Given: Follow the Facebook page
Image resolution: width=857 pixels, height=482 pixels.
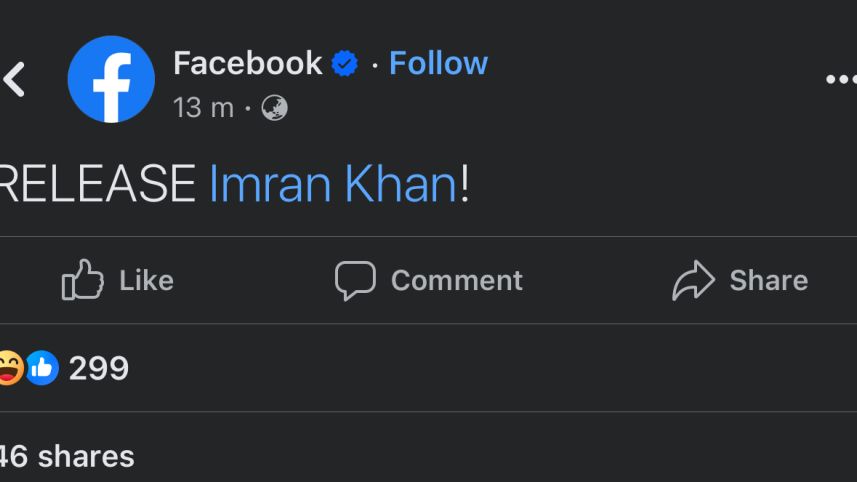Looking at the screenshot, I should pos(438,63).
